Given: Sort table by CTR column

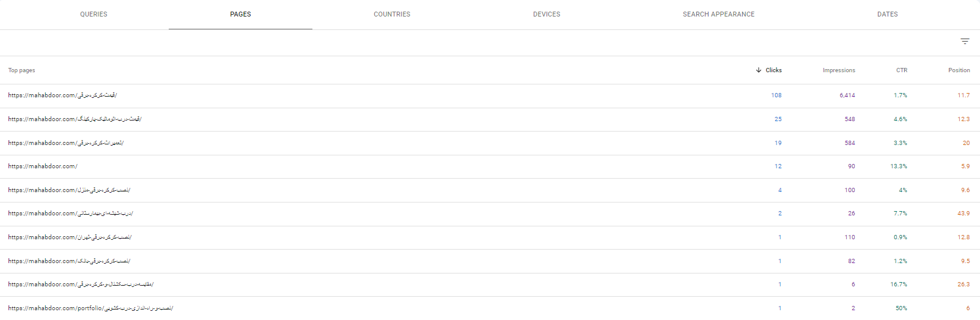Looking at the screenshot, I should pos(902,70).
